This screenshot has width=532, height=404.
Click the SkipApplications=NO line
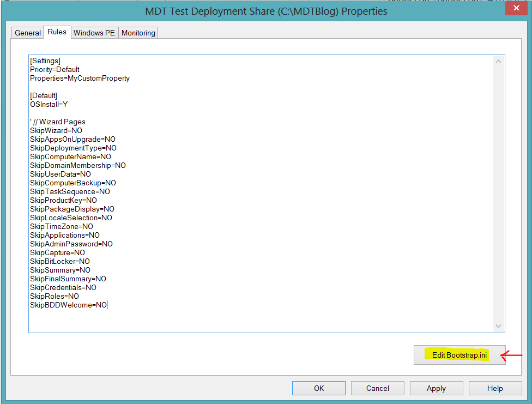point(65,236)
